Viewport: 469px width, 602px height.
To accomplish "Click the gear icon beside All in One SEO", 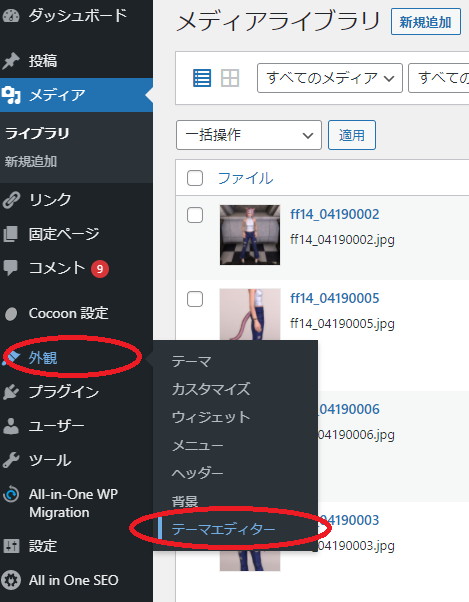I will (11, 580).
